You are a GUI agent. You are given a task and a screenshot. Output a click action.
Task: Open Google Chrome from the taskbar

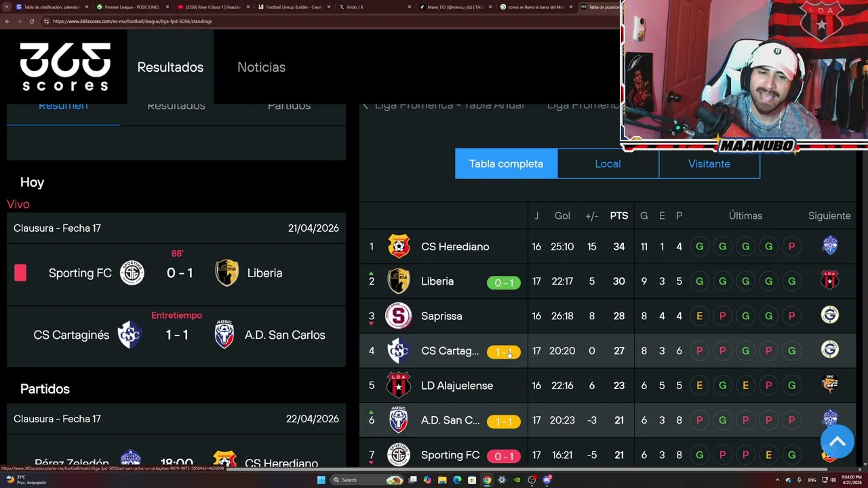(x=487, y=480)
